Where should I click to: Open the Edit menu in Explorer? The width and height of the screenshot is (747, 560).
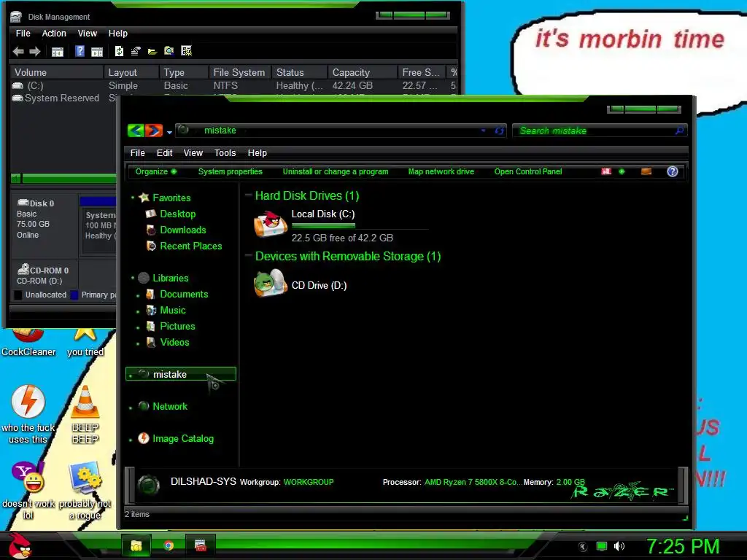[x=164, y=153]
